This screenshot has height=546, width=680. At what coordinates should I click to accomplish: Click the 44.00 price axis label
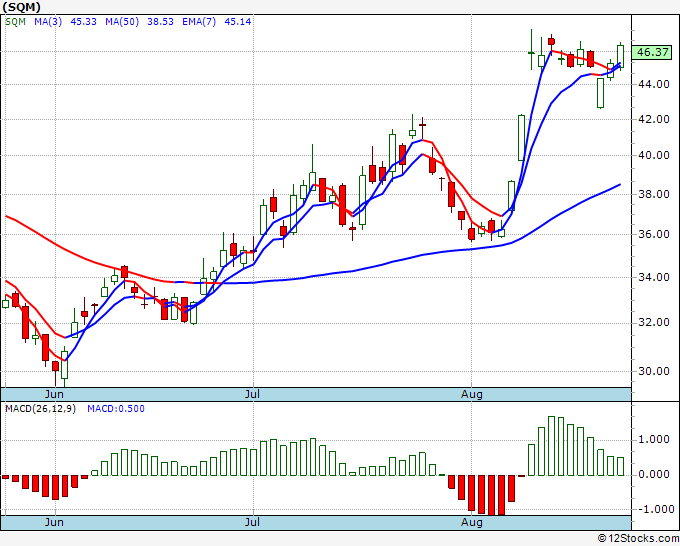pyautogui.click(x=654, y=84)
